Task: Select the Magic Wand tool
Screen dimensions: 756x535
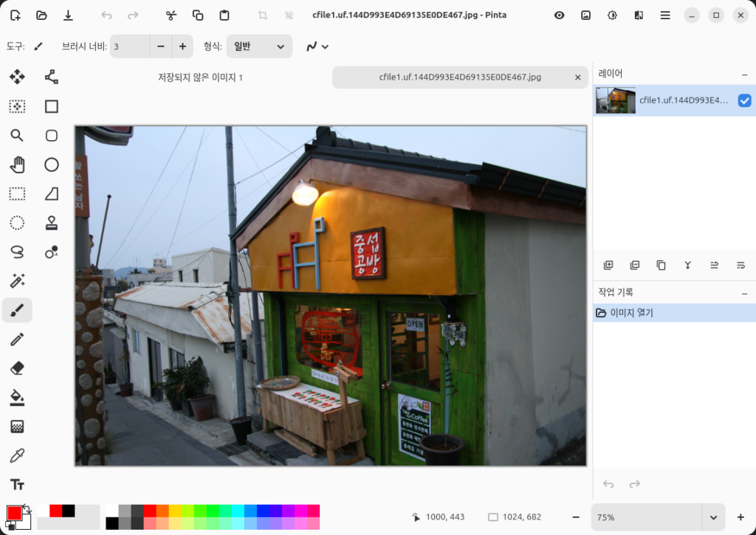Action: [17, 281]
